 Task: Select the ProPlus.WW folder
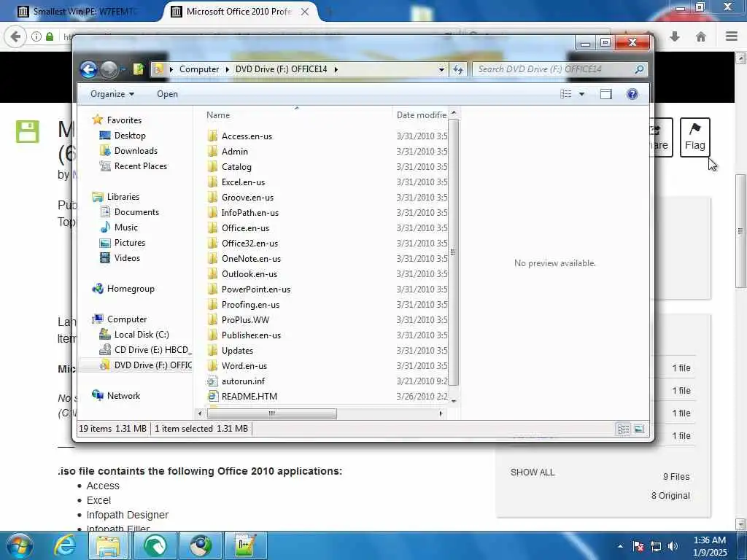[x=245, y=320]
